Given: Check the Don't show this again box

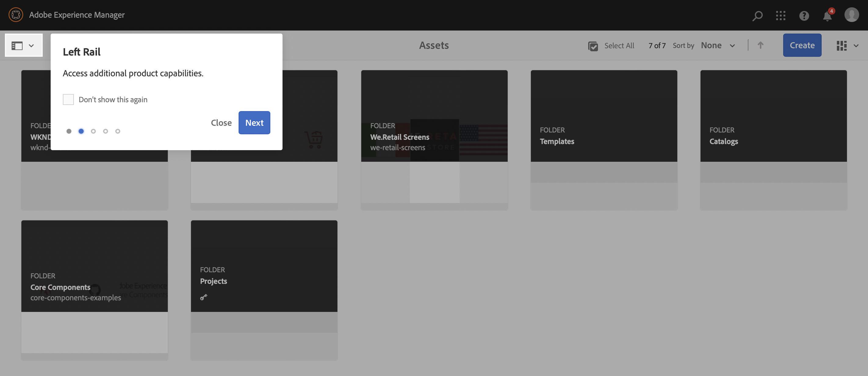Looking at the screenshot, I should click(68, 99).
